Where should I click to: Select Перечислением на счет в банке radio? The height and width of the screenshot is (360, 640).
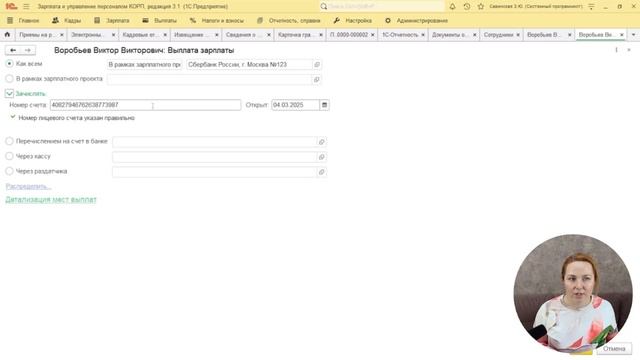pyautogui.click(x=9, y=141)
